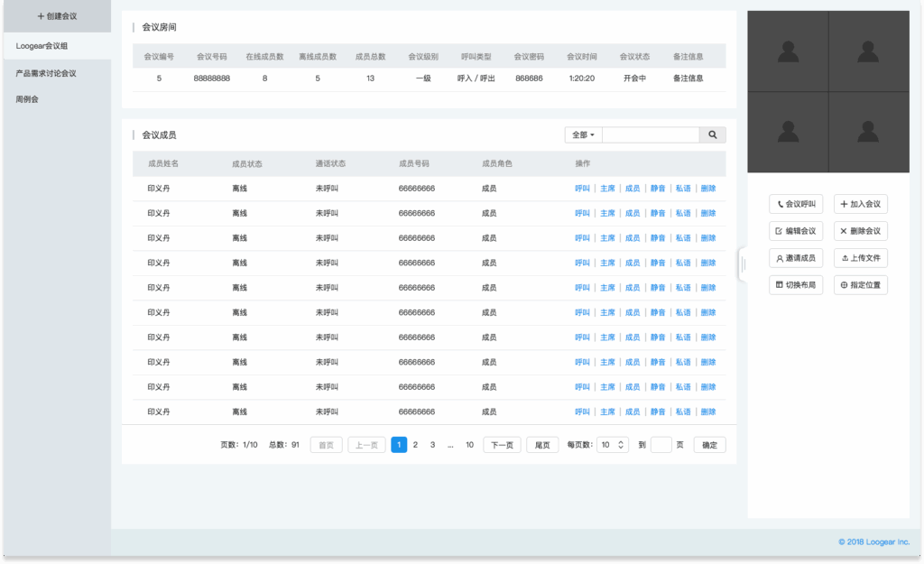Click 删除会议 X icon button
Screen dimensions: 924x564
[860, 231]
